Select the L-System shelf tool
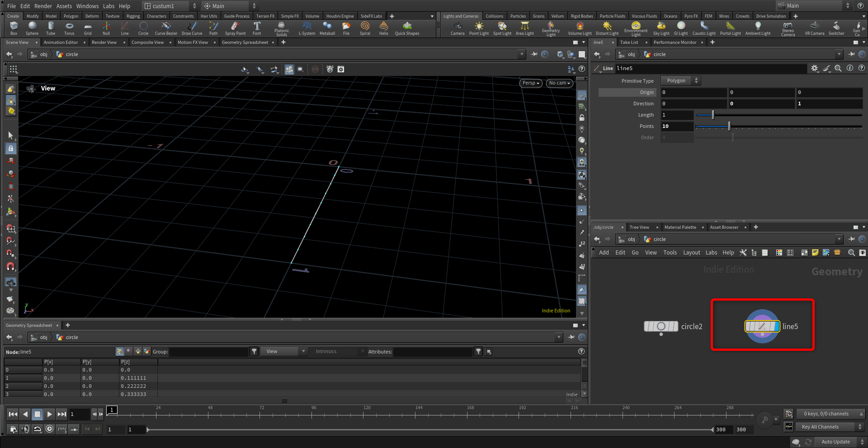868x448 pixels. 307,28
